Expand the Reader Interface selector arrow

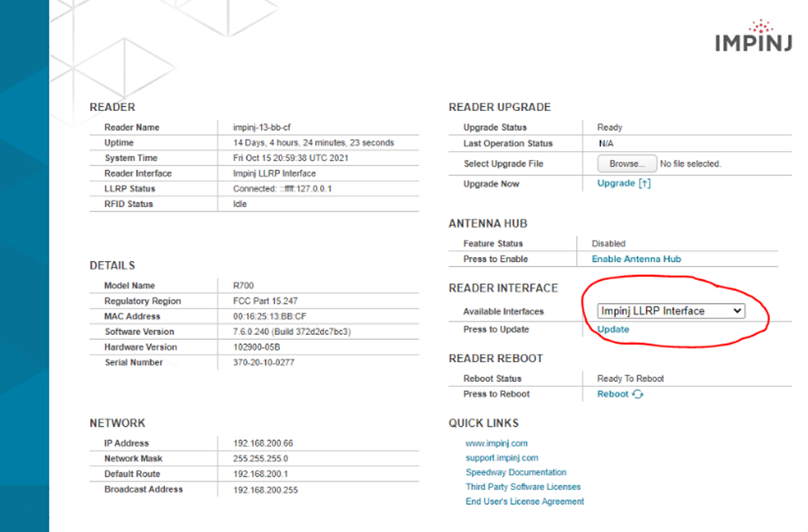[738, 311]
